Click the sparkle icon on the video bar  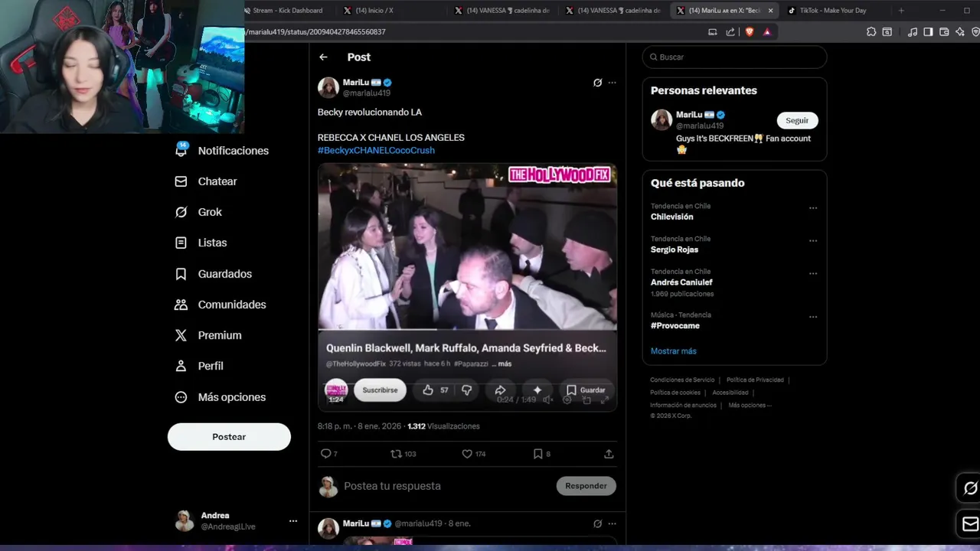pos(537,390)
